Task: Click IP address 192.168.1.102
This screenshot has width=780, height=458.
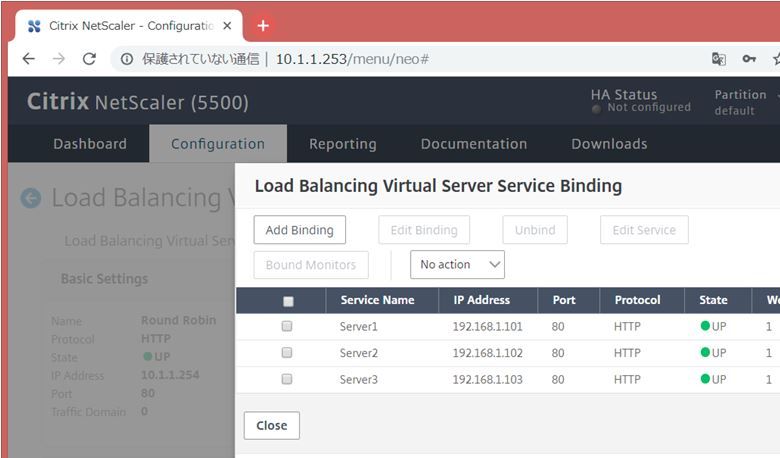Action: tap(488, 353)
